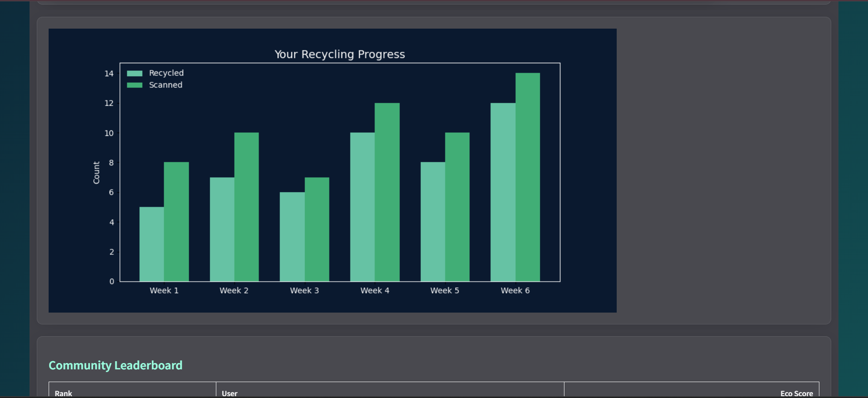
Task: Click the Count y-axis label
Action: pyautogui.click(x=96, y=173)
